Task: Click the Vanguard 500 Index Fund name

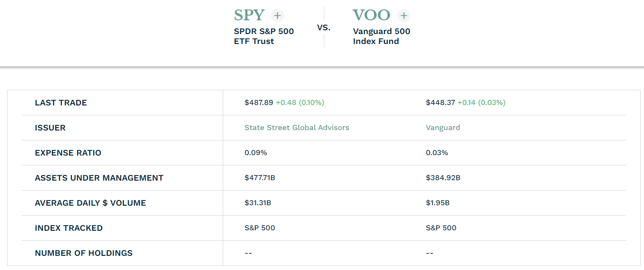Action: [382, 36]
